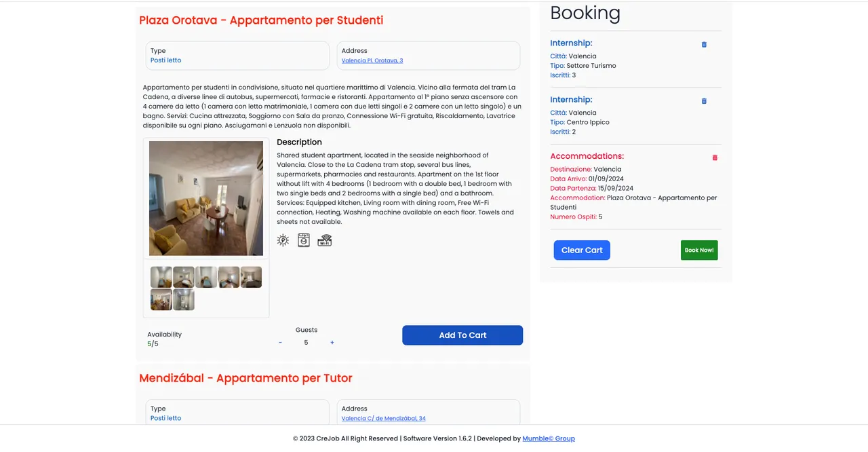Remove the Plaza Orotava accommodation with red trash icon
The image size is (868, 452).
tap(714, 157)
